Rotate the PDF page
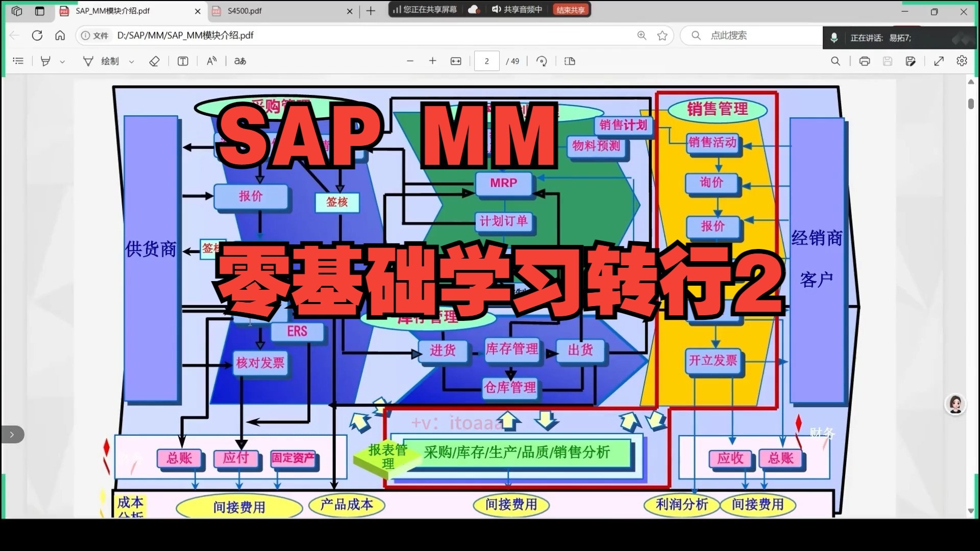 [x=542, y=61]
